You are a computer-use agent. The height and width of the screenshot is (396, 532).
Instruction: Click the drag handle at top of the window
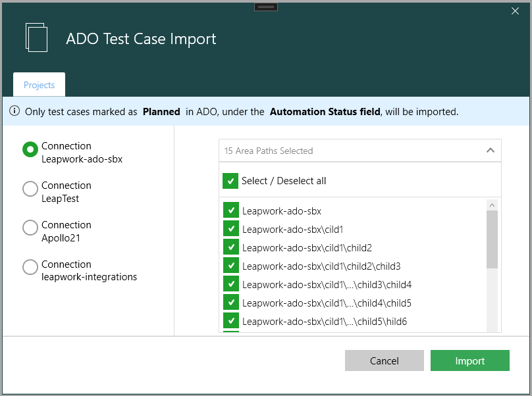tap(266, 7)
